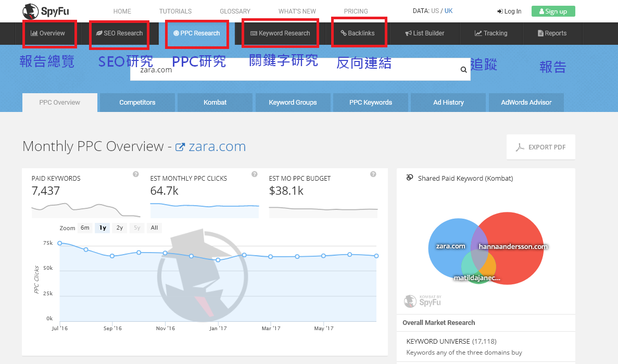This screenshot has width=618, height=364.
Task: Click Overall Market Research heading
Action: (439, 322)
